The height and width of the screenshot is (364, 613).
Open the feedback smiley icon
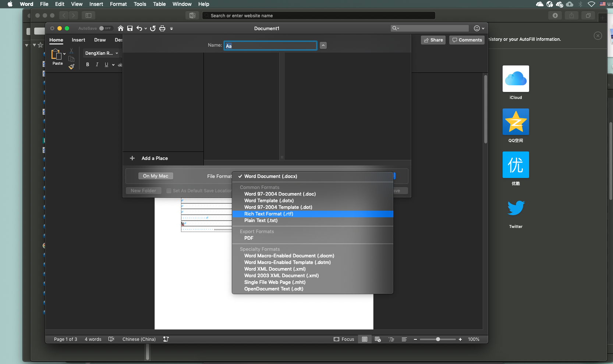[x=477, y=28]
